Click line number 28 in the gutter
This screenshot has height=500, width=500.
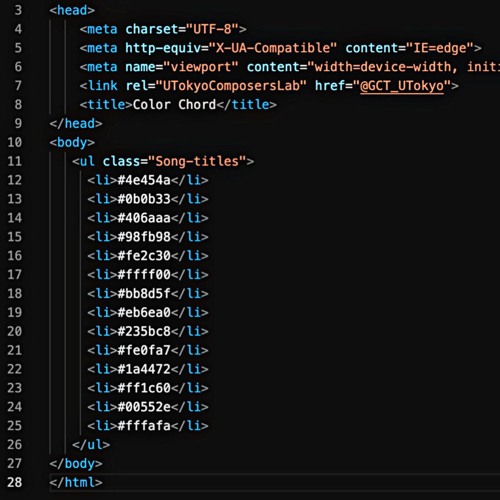(14, 482)
